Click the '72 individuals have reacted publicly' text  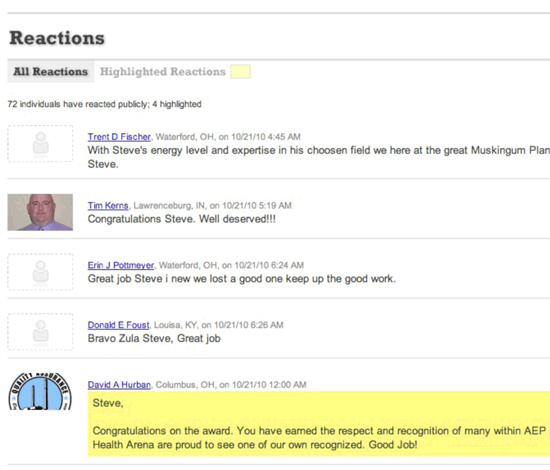[x=78, y=104]
